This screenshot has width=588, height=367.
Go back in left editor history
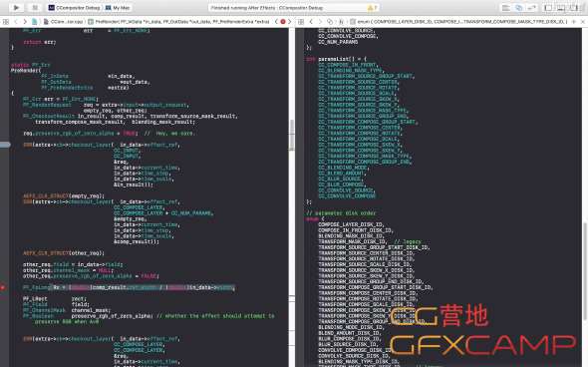coord(16,22)
